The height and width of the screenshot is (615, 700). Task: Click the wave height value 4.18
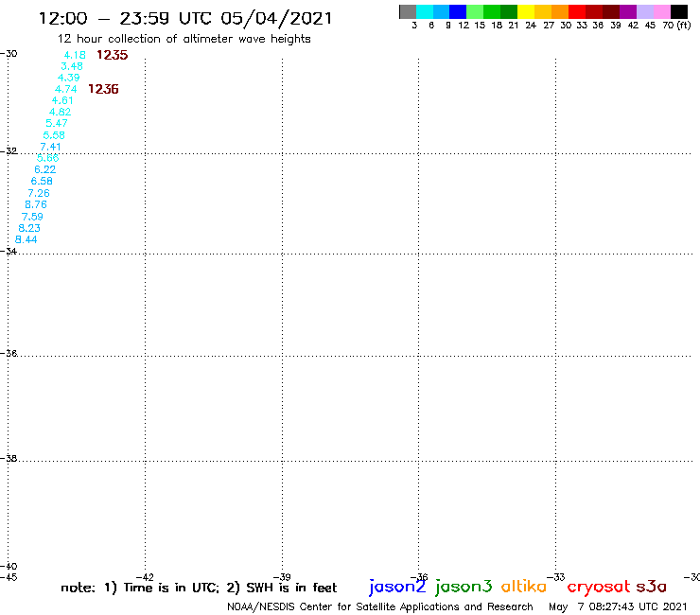pyautogui.click(x=75, y=55)
